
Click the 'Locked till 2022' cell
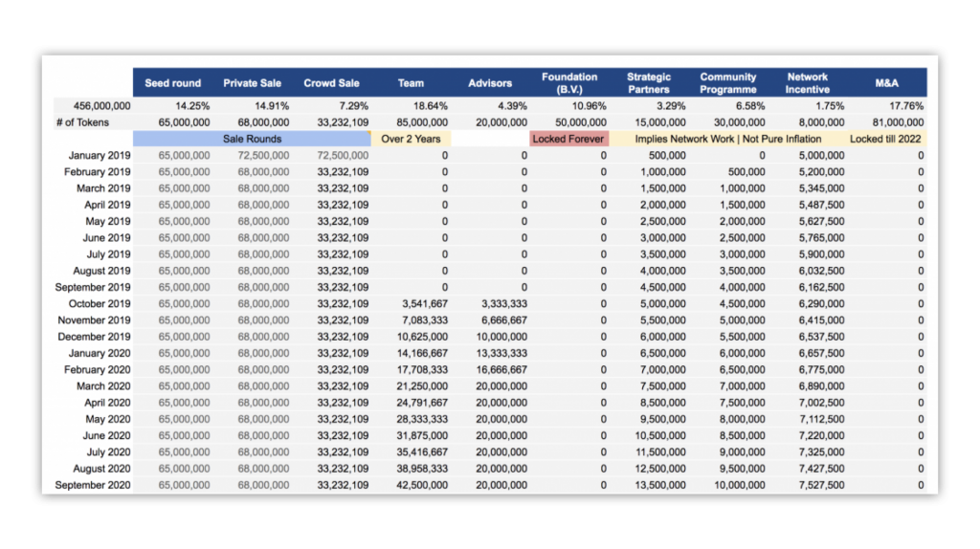click(x=885, y=139)
